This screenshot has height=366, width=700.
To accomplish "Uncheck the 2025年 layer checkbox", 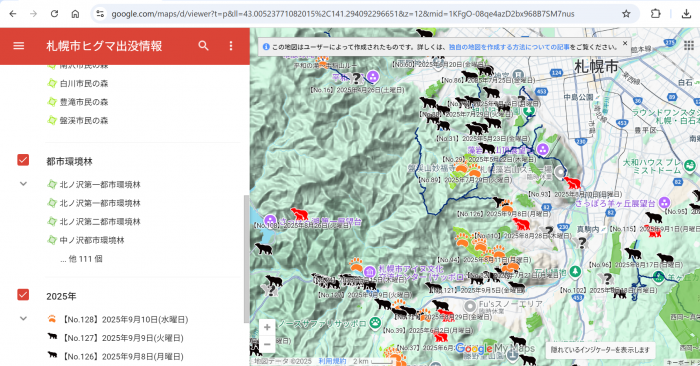I will point(23,295).
